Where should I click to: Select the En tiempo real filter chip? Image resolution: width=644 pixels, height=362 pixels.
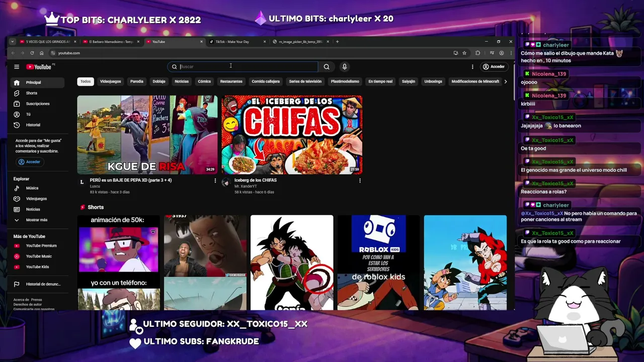(x=380, y=81)
